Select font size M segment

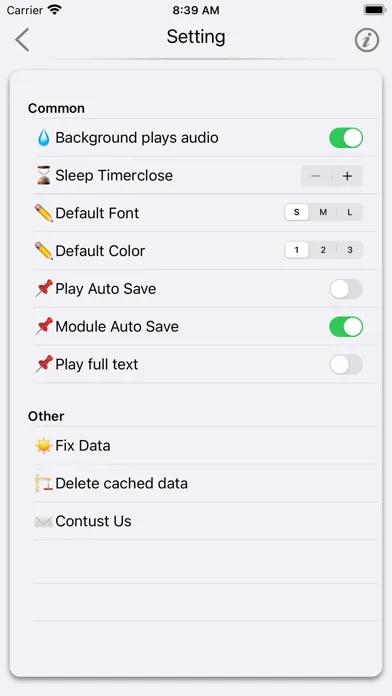point(323,212)
